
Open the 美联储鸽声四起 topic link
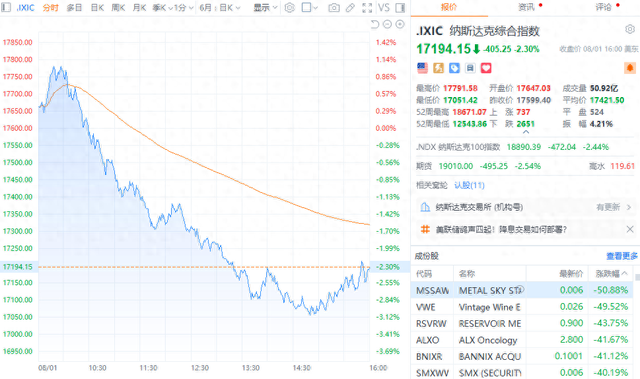coord(501,229)
